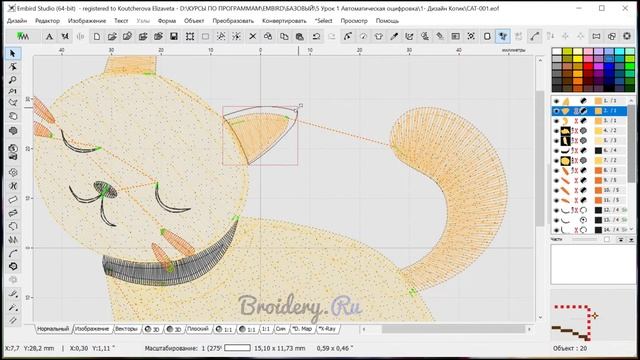Click the scaling value field in the status bar

pyautogui.click(x=237, y=348)
